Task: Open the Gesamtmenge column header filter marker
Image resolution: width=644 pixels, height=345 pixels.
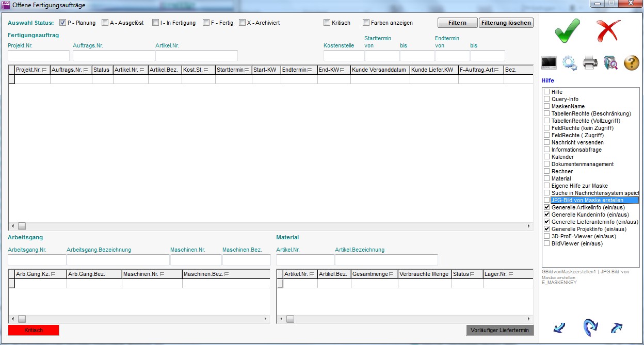Action: point(391,274)
